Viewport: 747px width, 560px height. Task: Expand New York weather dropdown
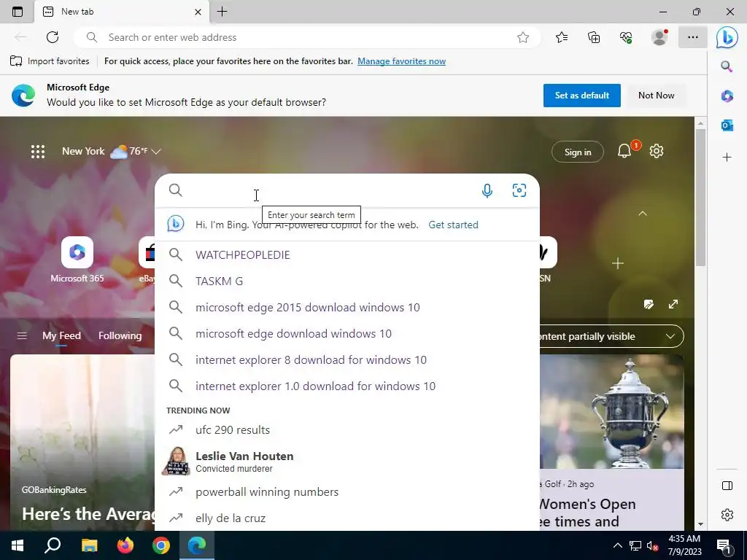[156, 152]
